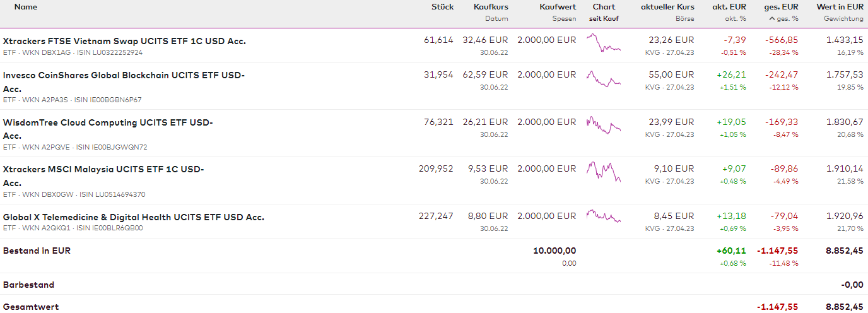Click the Gewichtung sub-header
This screenshot has width=868, height=313.
tap(843, 19)
